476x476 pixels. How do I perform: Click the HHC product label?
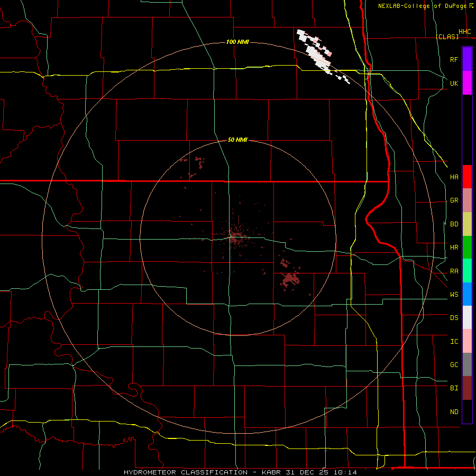point(464,32)
